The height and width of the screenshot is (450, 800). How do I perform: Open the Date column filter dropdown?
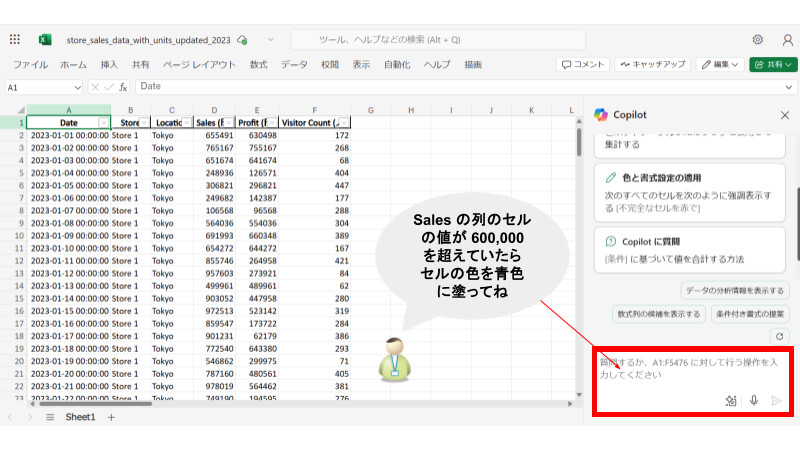[103, 122]
